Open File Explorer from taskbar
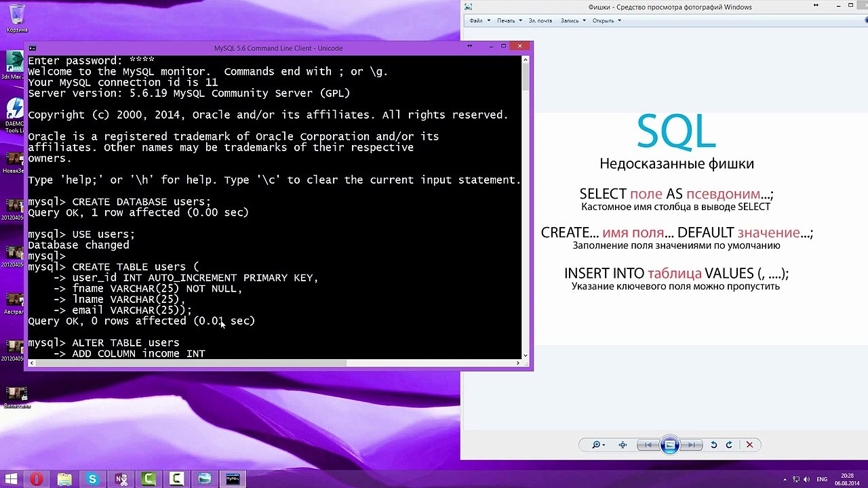The height and width of the screenshot is (488, 868). pyautogui.click(x=64, y=479)
